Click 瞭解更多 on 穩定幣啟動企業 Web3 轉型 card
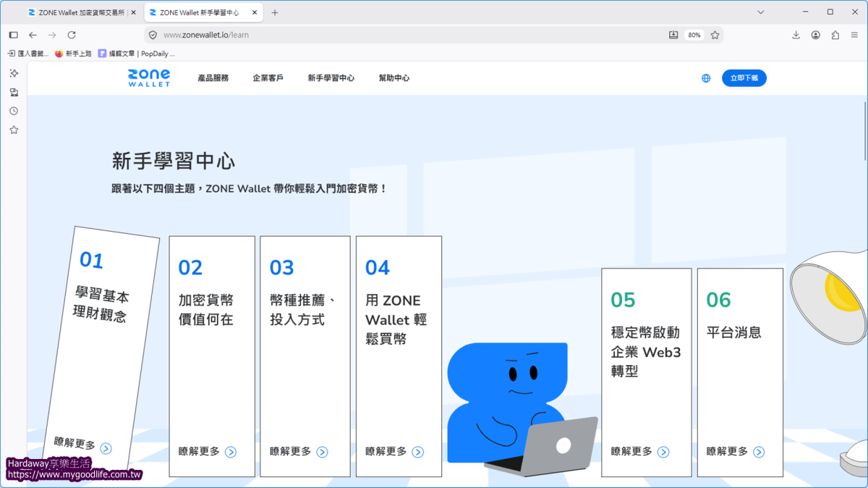 click(x=631, y=452)
